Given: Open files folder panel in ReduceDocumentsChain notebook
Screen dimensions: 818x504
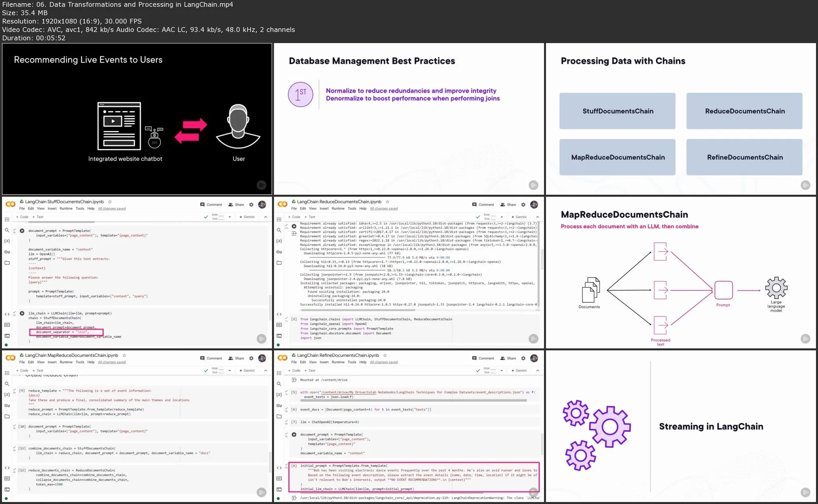Looking at the screenshot, I should tap(279, 263).
